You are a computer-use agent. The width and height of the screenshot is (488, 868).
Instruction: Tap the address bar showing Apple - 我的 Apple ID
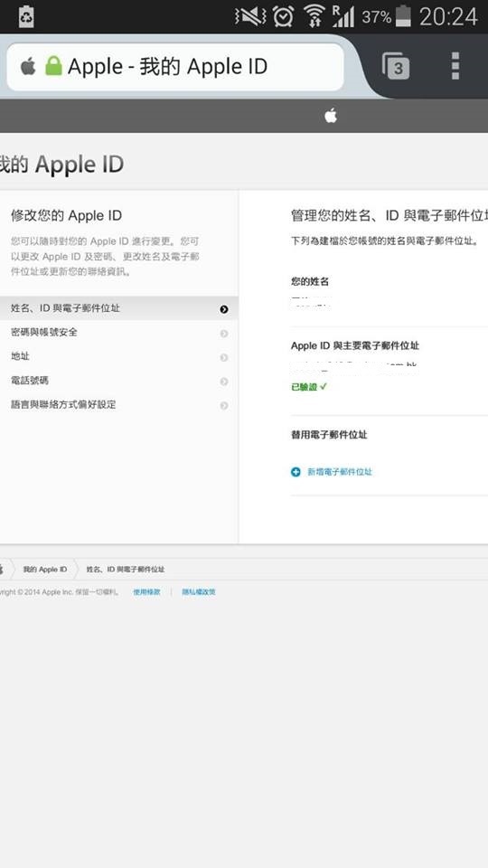[x=174, y=67]
